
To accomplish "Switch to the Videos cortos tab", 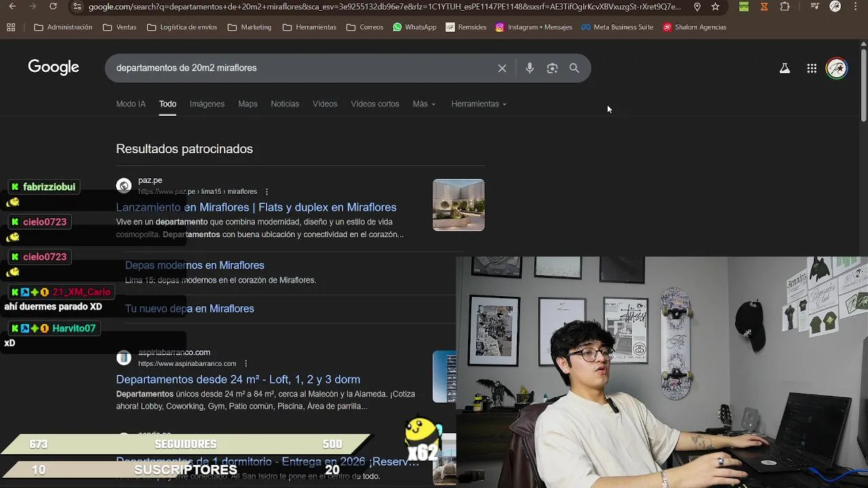I will coord(375,104).
